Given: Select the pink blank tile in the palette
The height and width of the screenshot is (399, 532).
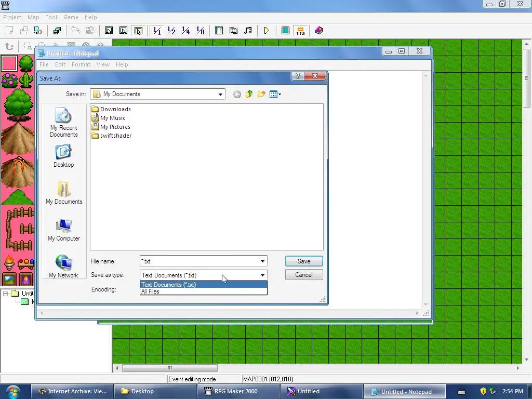Looking at the screenshot, I should (x=9, y=63).
